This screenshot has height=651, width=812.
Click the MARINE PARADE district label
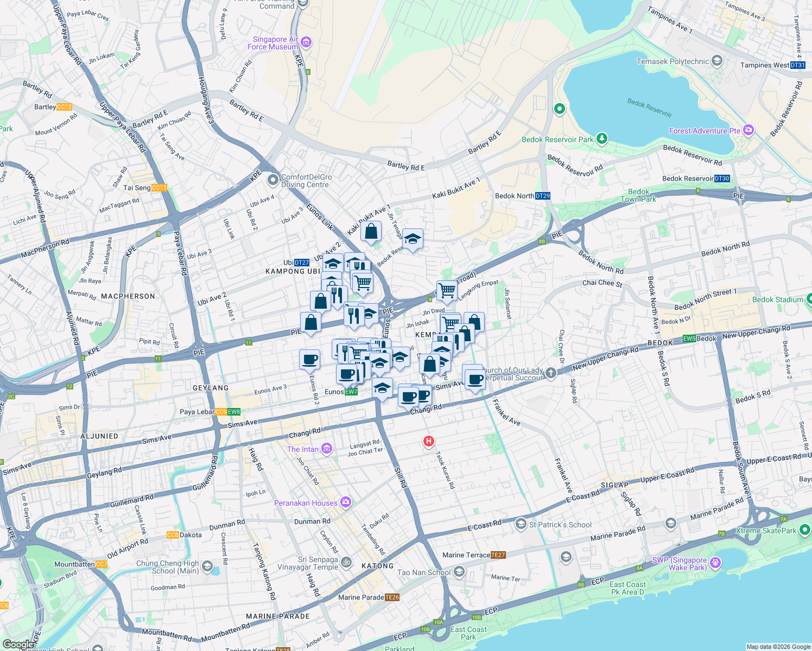(x=278, y=616)
